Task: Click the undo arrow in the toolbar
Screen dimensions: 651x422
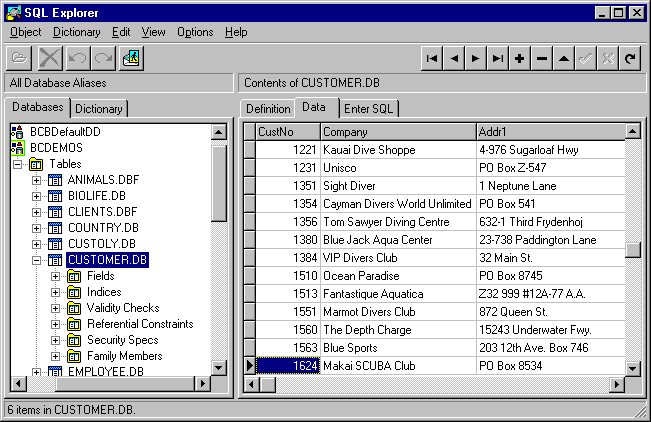Action: tap(78, 59)
